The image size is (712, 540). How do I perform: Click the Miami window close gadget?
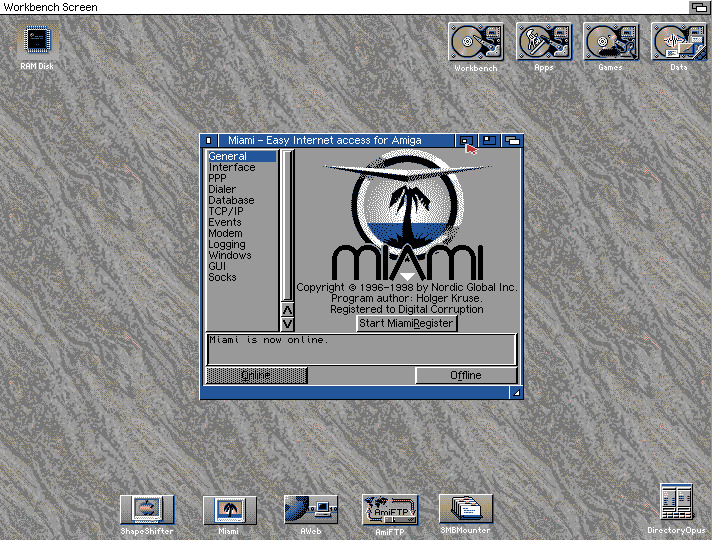coord(209,140)
